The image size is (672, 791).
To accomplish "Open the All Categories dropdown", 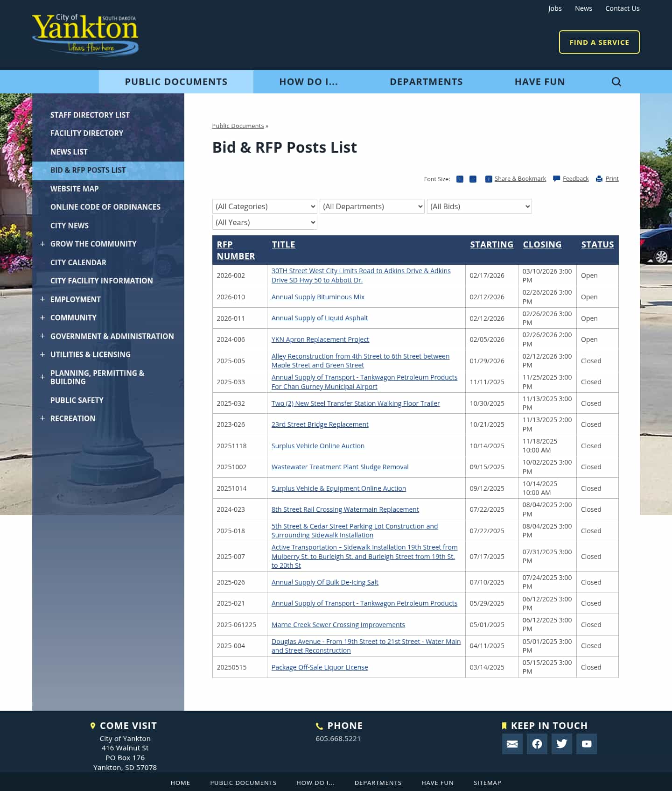I will pyautogui.click(x=265, y=206).
